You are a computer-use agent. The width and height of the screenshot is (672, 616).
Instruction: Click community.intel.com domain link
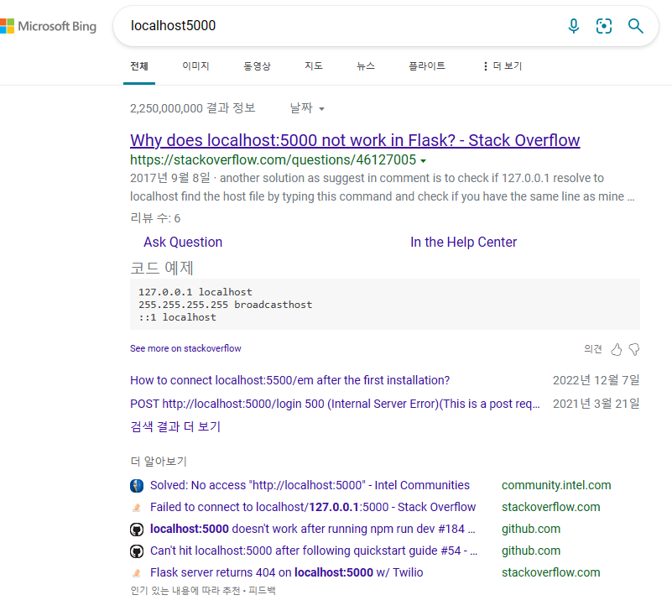coord(556,485)
